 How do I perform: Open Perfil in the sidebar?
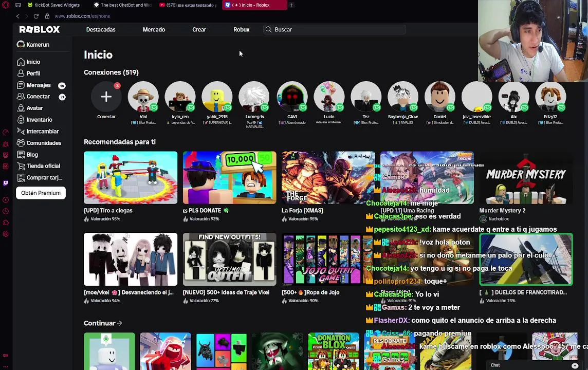point(28,73)
